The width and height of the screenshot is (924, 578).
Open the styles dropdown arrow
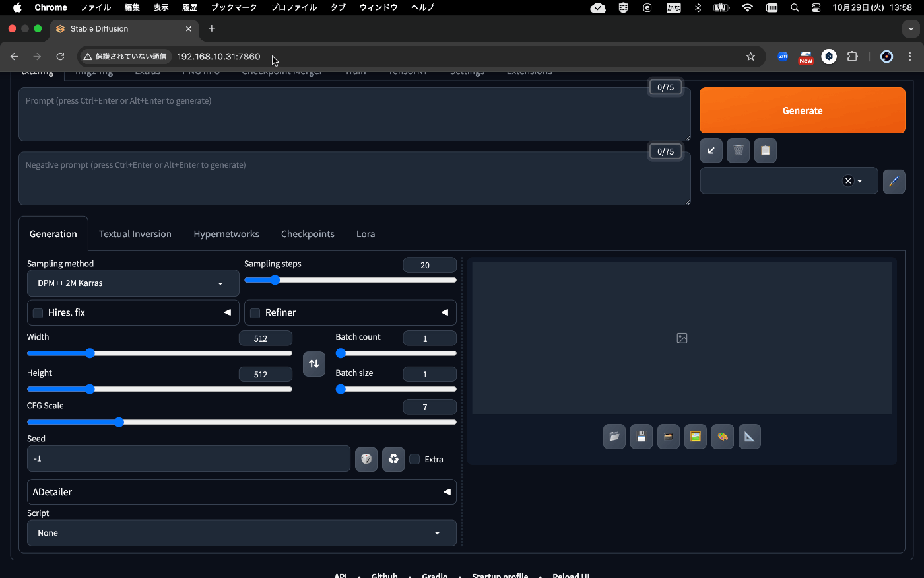(860, 181)
